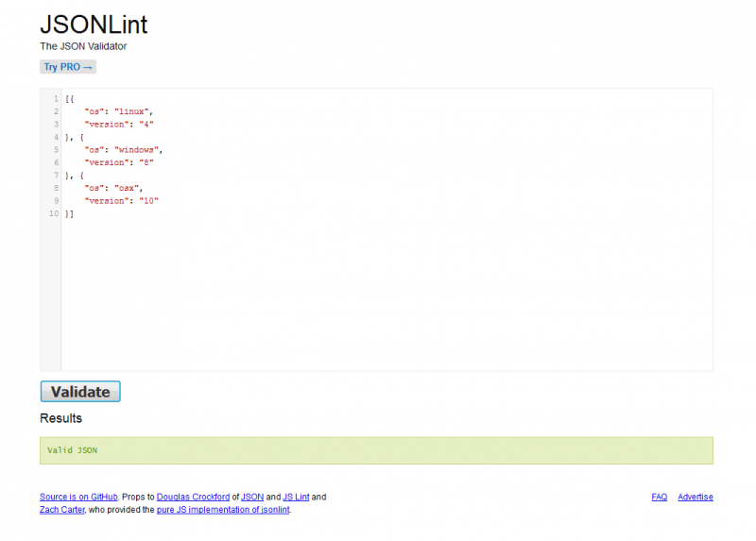Image resolution: width=756 pixels, height=541 pixels.
Task: Place cursor on "os": "osx" line
Action: tap(113, 188)
